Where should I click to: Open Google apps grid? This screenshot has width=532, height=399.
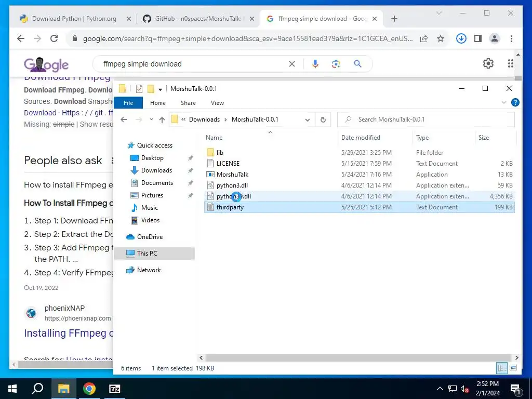pyautogui.click(x=510, y=63)
